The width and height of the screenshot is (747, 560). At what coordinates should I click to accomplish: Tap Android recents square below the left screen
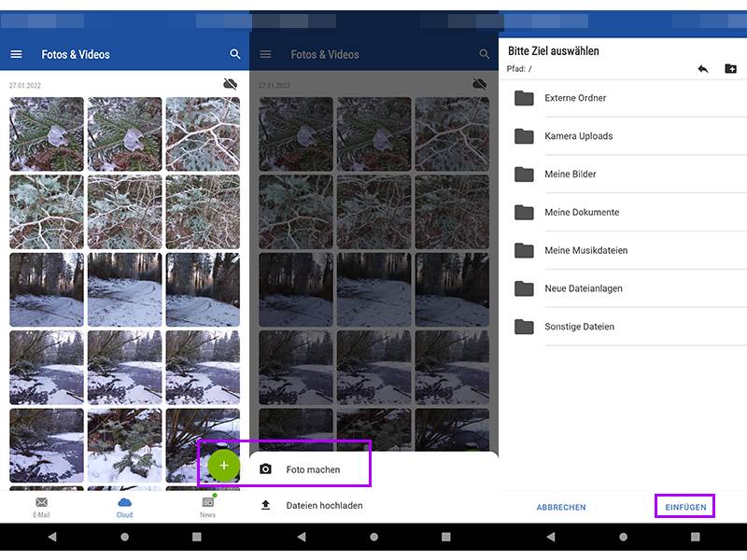coord(197,538)
